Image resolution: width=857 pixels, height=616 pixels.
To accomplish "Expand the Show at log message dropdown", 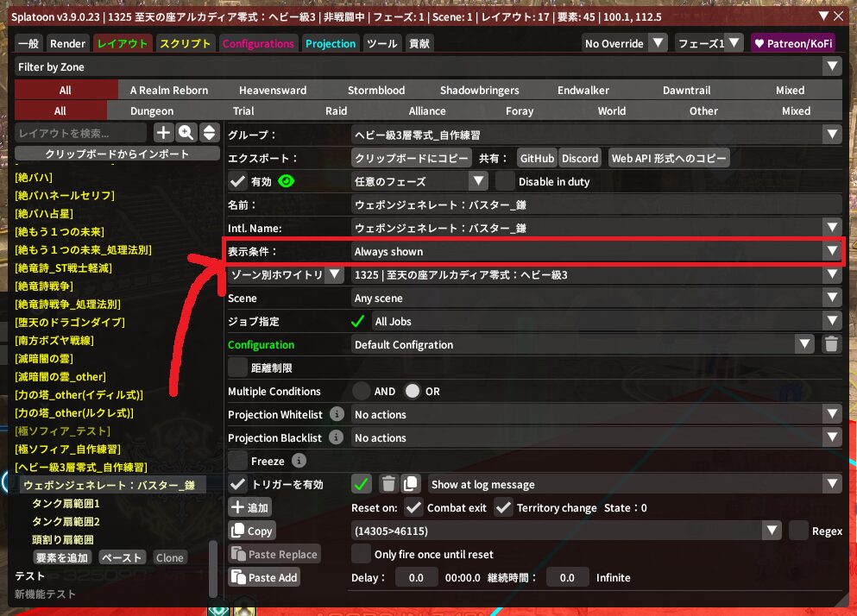I will [635, 484].
